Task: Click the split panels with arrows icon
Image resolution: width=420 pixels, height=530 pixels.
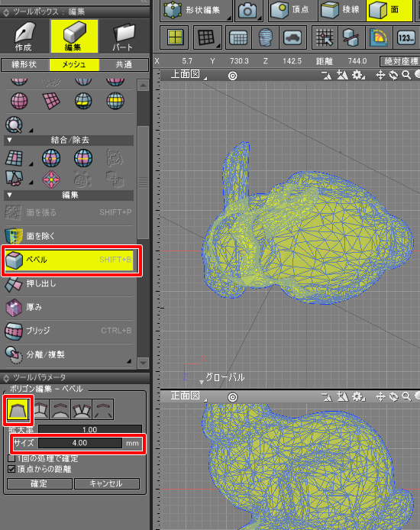Action: tap(15, 179)
